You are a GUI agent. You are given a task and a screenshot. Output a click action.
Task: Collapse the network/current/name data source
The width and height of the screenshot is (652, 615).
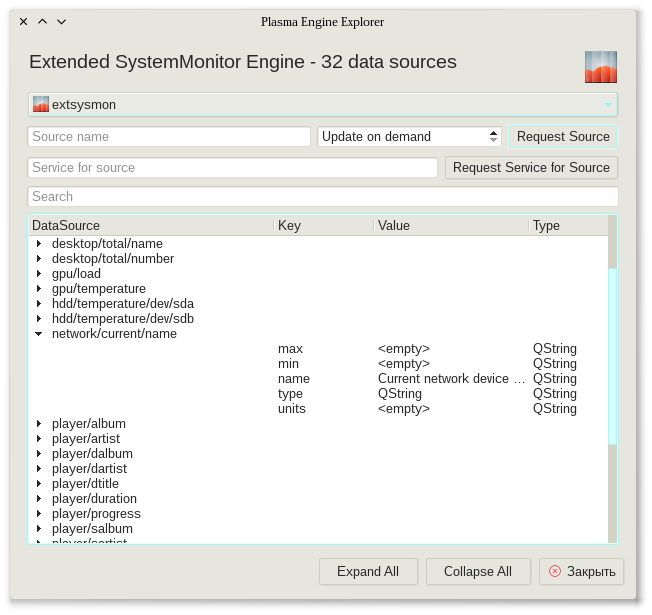pyautogui.click(x=39, y=334)
